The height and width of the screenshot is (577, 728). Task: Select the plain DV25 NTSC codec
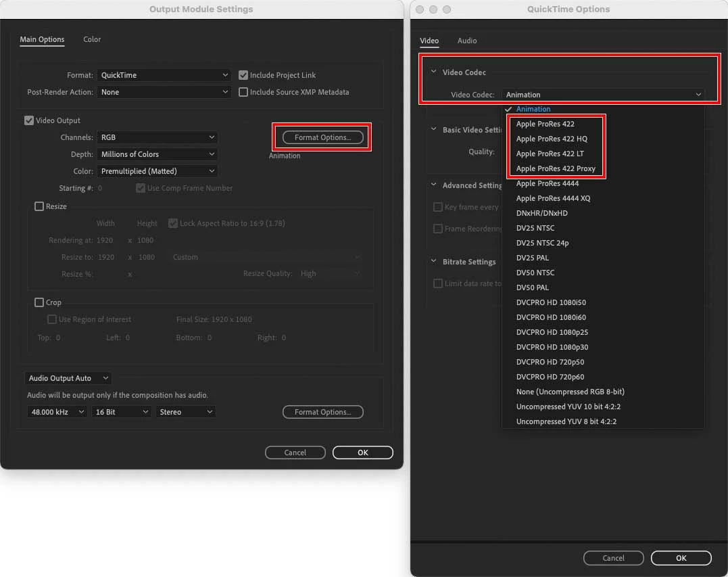[603, 228]
